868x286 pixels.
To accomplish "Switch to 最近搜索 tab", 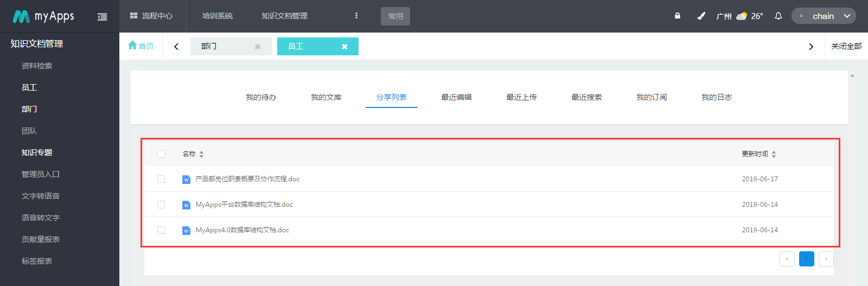I will 586,97.
